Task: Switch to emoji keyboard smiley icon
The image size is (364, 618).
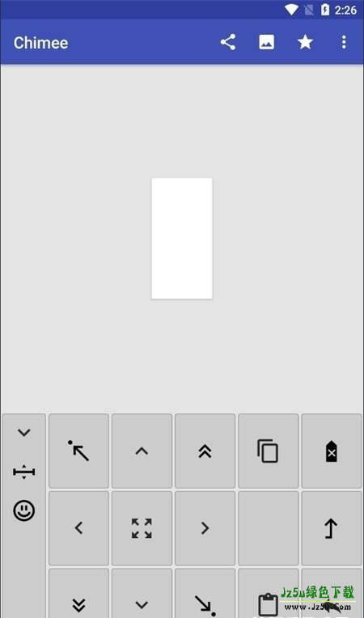Action: coord(24,510)
